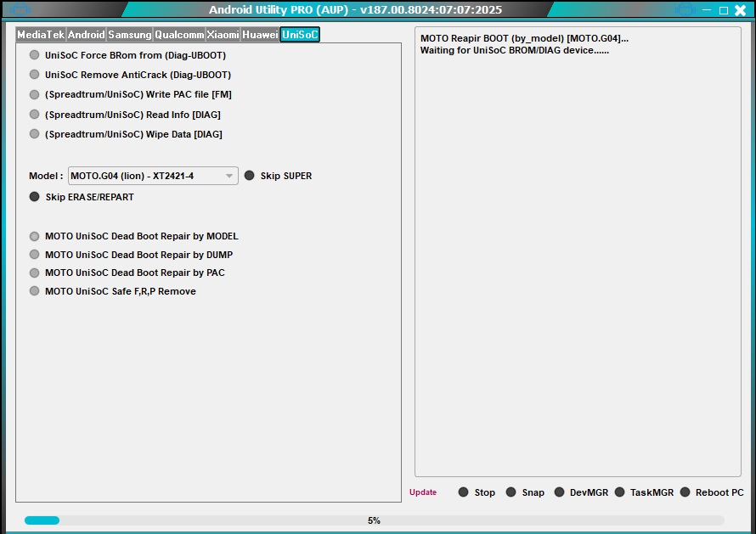The image size is (756, 534).
Task: Click the Update link
Action: coord(423,492)
